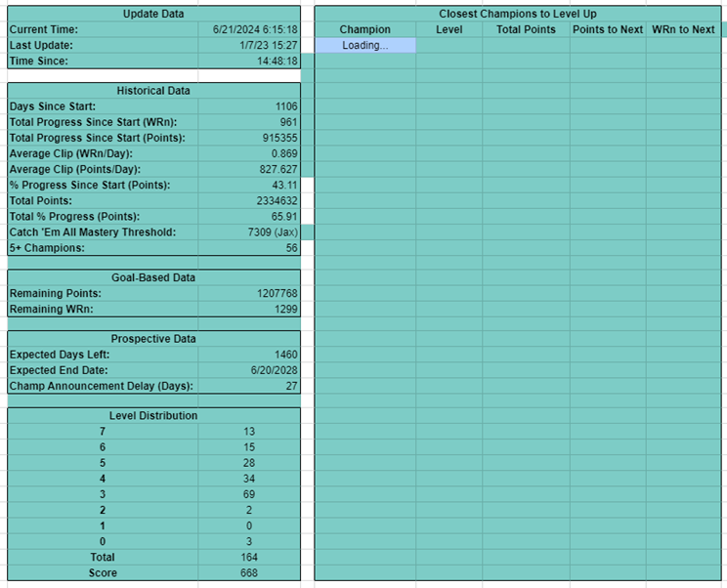Click the 'Level' column header
Viewport: 727px width, 588px height.
pos(449,29)
